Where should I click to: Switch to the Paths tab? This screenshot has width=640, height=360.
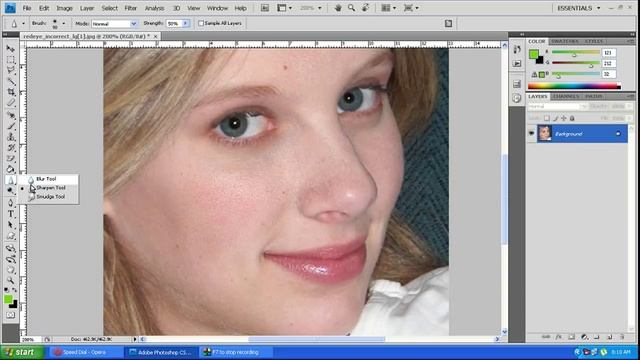(x=593, y=96)
